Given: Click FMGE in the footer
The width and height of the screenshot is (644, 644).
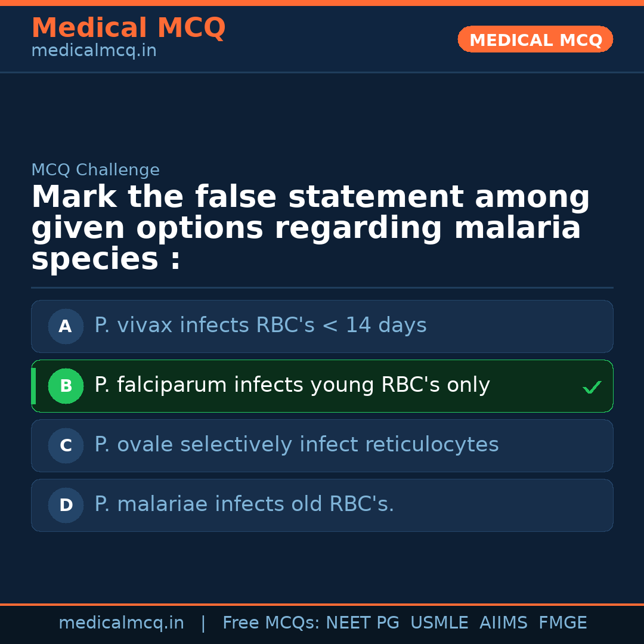Looking at the screenshot, I should click(562, 623).
